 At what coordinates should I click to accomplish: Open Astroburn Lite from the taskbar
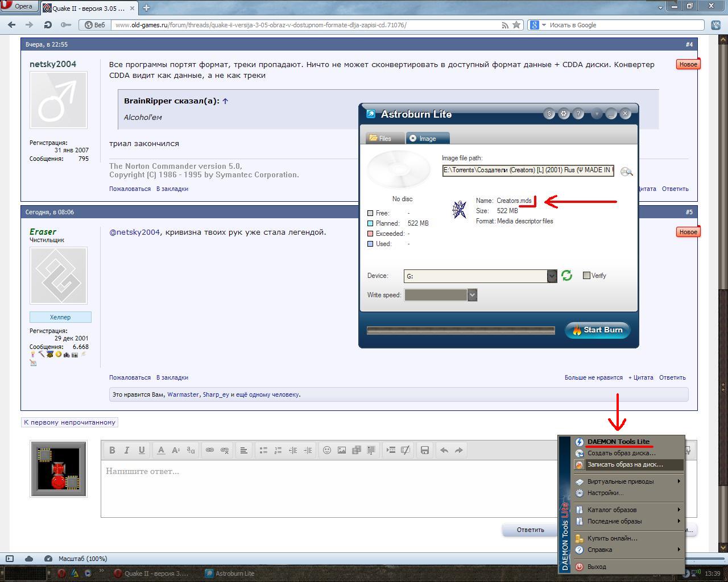click(230, 573)
